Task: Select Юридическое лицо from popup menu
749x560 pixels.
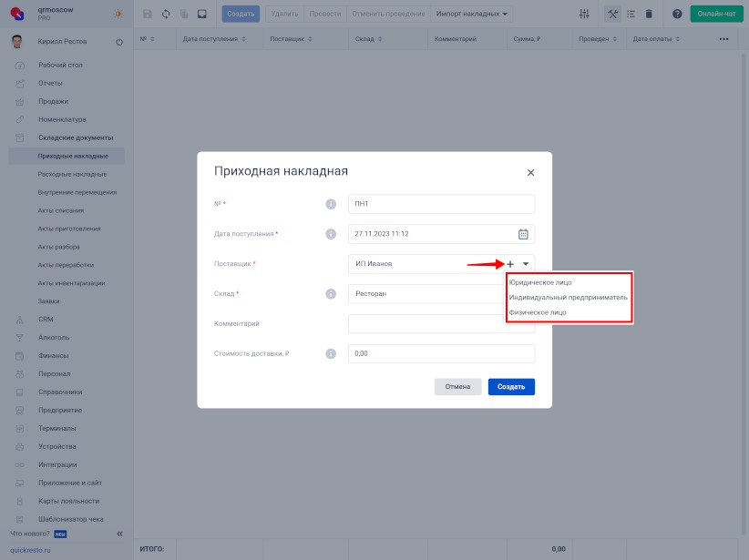Action: 539,282
